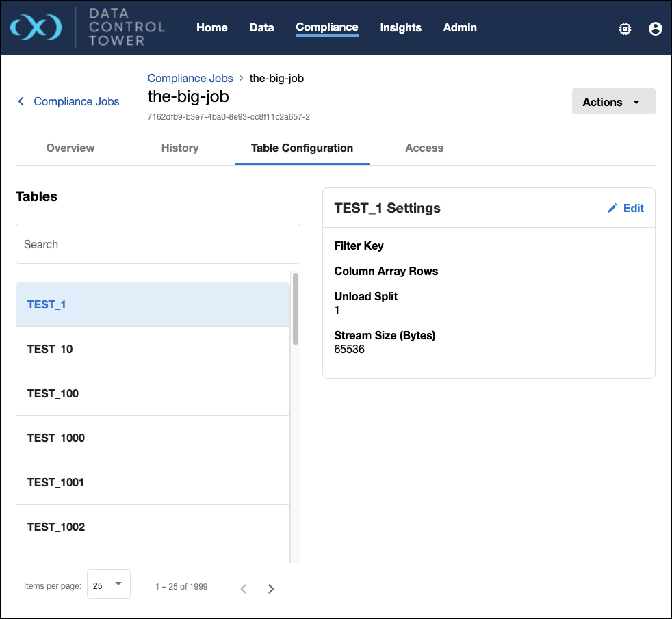Open the engine chip icon in header
This screenshot has width=672, height=619.
(624, 28)
